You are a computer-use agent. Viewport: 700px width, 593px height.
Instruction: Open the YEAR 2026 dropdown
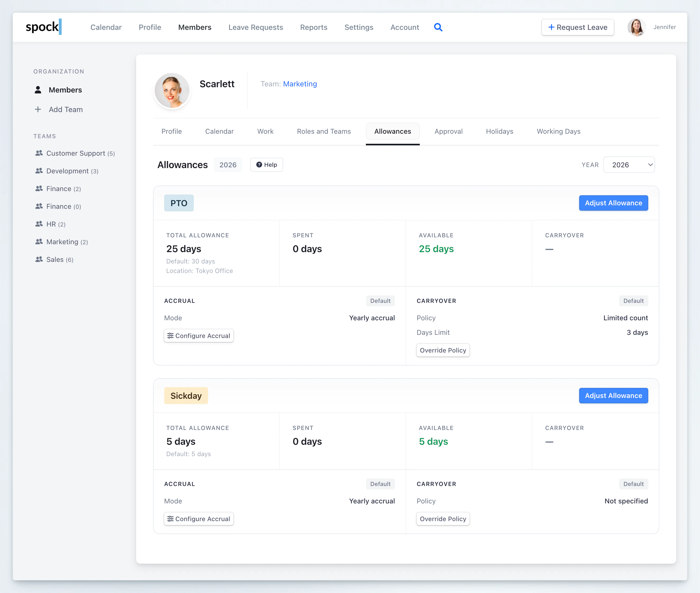629,165
